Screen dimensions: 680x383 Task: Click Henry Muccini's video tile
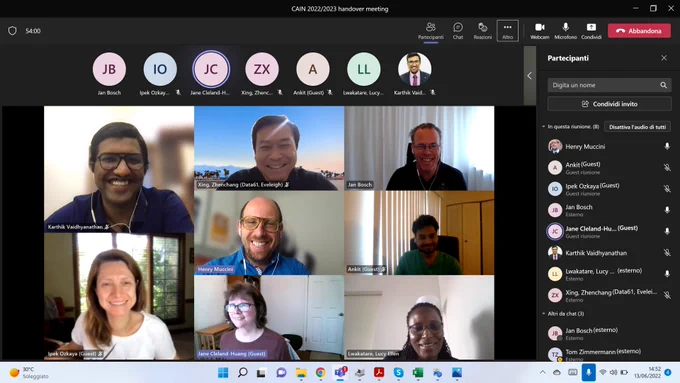tap(269, 233)
